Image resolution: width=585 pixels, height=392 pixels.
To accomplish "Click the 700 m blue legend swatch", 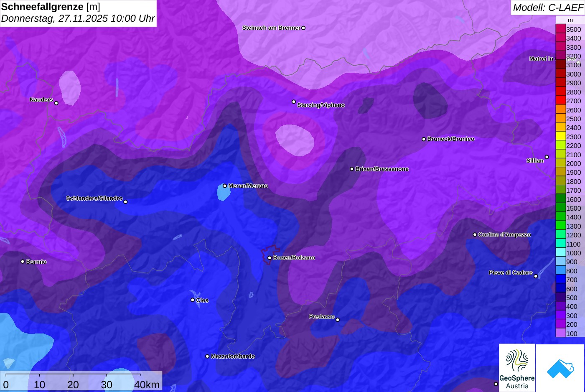I will coord(561,280).
